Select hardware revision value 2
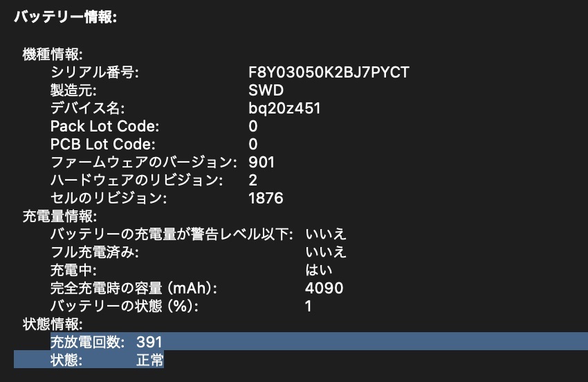The width and height of the screenshot is (588, 382). [253, 180]
